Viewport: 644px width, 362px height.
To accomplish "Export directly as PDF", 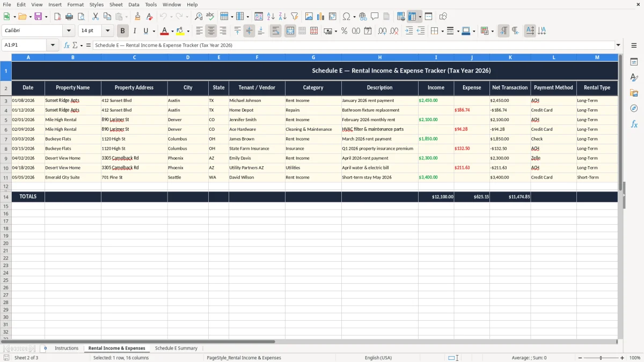I will [x=57, y=17].
